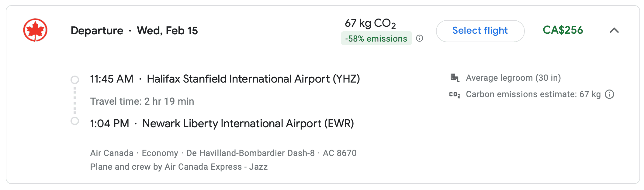This screenshot has height=190, width=644.
Task: Click the flight number AC 8670
Action: 340,153
